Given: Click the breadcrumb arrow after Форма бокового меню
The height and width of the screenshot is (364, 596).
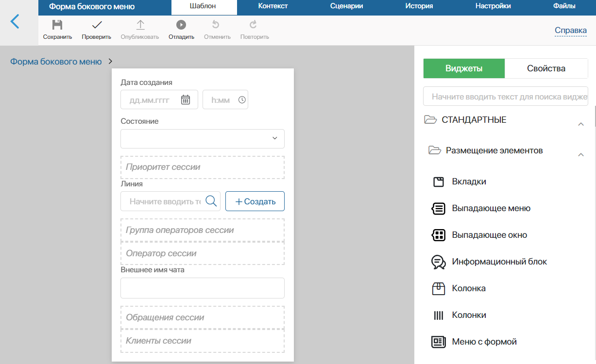Looking at the screenshot, I should click(x=110, y=61).
